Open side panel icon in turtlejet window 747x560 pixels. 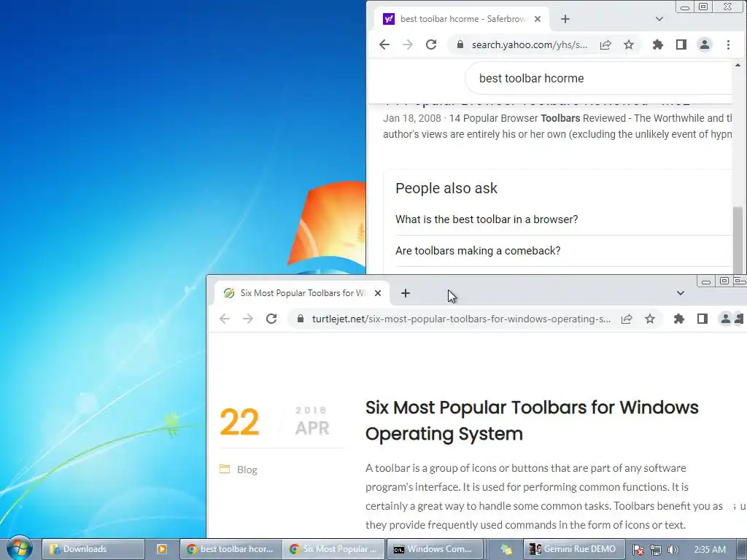click(703, 319)
